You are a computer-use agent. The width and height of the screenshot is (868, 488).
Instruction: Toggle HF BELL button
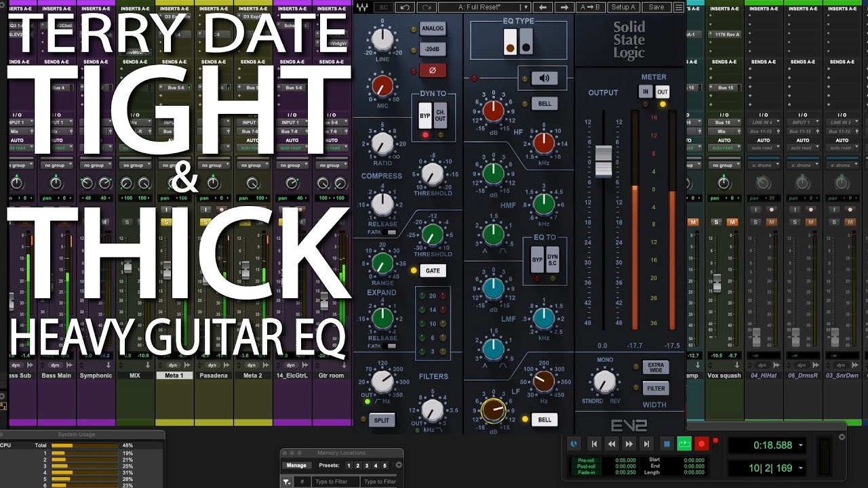pos(545,103)
